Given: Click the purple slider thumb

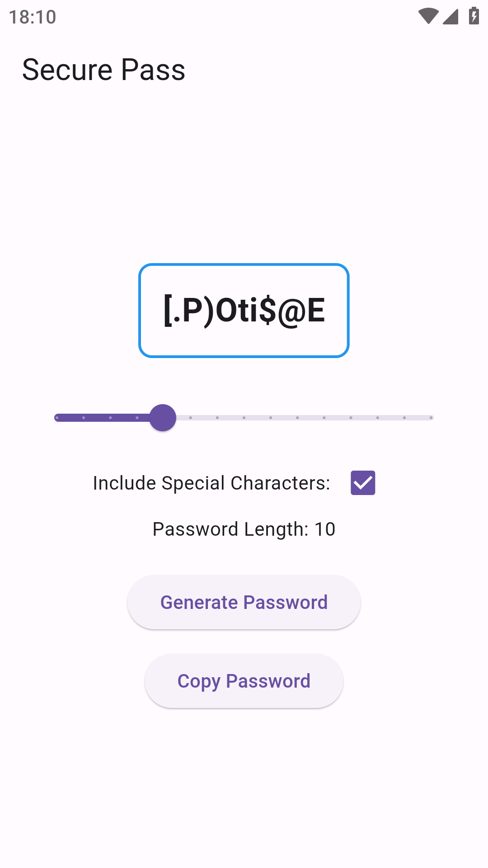Looking at the screenshot, I should coord(163,418).
